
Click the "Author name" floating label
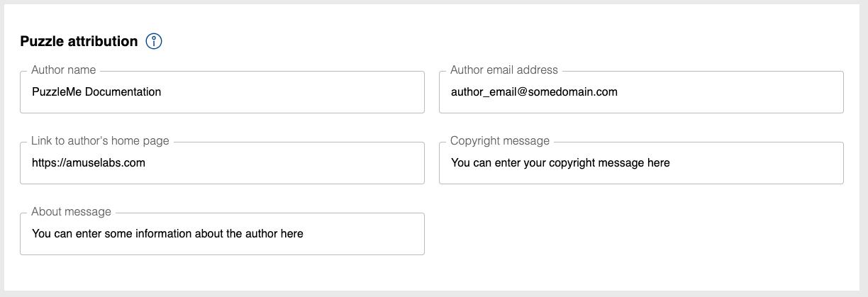click(63, 69)
